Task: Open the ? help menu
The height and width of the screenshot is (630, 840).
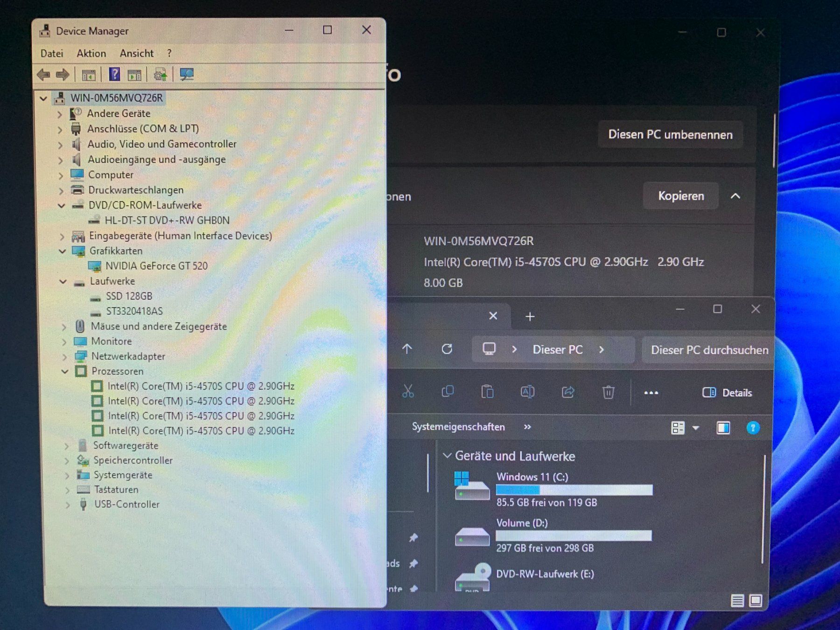Action: click(169, 54)
